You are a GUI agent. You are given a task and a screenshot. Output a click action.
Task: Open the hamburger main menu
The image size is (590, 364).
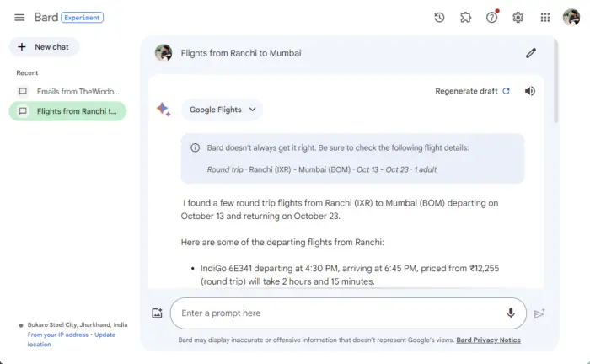coord(19,17)
